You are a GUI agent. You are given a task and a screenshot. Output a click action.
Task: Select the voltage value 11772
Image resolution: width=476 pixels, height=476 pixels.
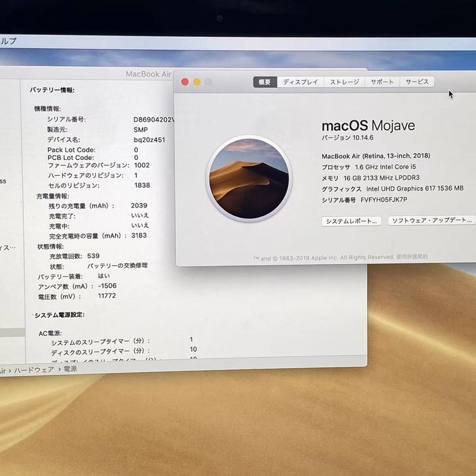pyautogui.click(x=107, y=296)
